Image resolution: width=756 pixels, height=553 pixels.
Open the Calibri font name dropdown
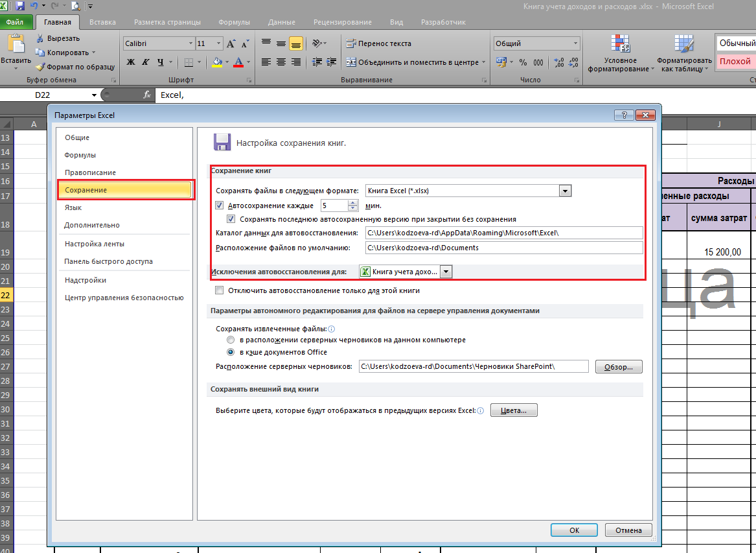[x=190, y=43]
